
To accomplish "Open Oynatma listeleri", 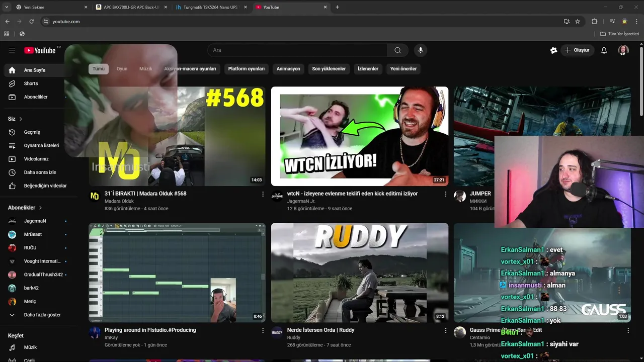I will (40, 146).
